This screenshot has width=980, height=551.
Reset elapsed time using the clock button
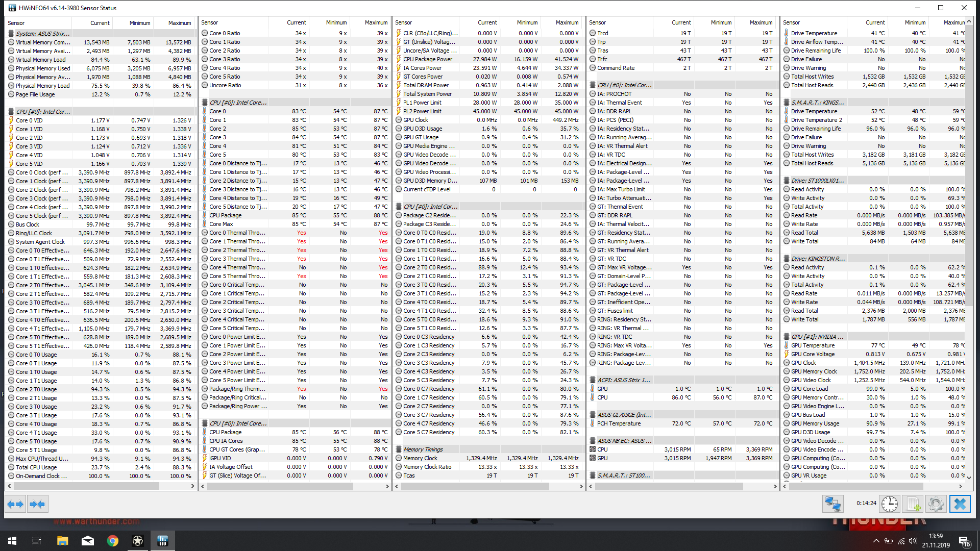(890, 504)
